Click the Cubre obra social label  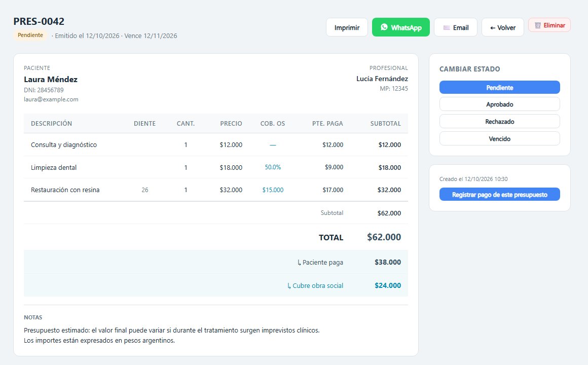(315, 285)
